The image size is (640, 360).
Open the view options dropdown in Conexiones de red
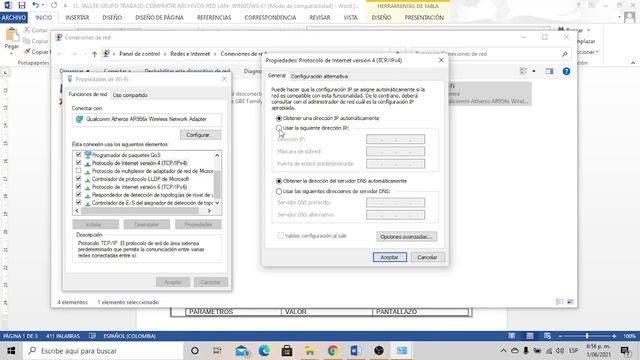click(x=533, y=71)
